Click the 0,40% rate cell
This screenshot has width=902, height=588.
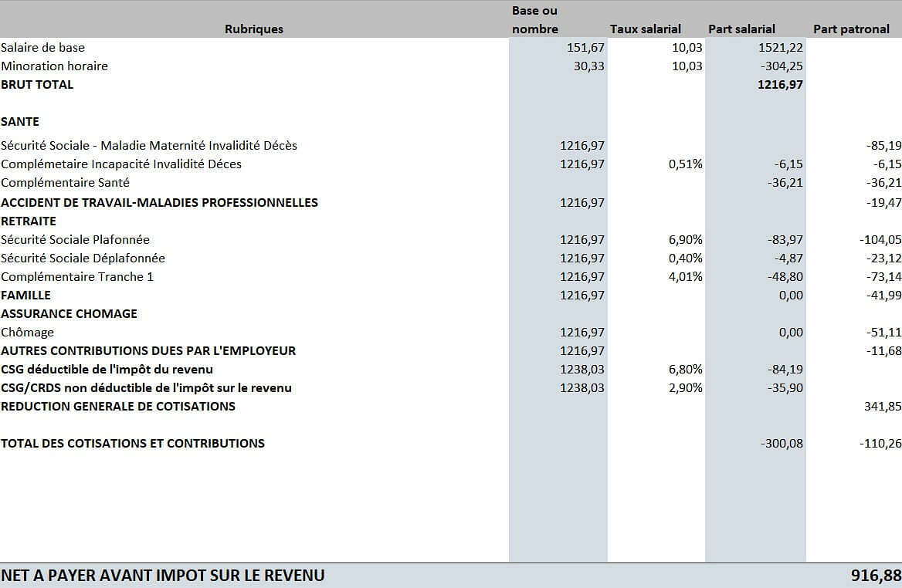[685, 258]
